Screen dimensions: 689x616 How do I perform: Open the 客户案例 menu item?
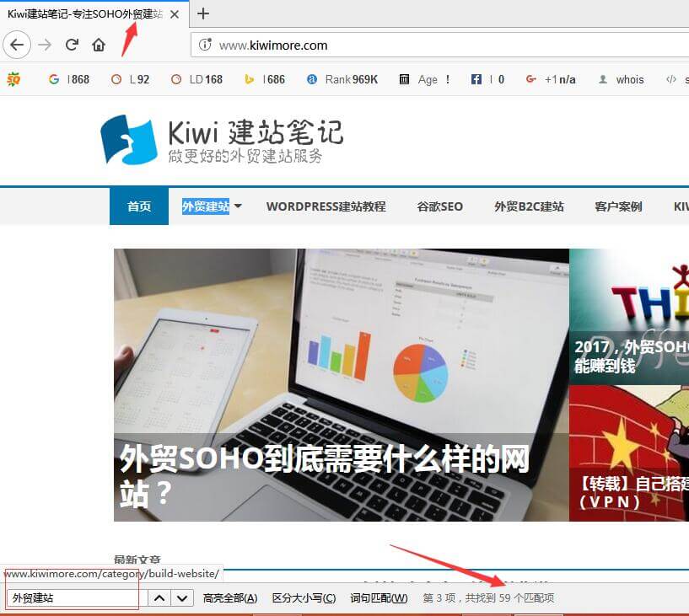pos(618,206)
